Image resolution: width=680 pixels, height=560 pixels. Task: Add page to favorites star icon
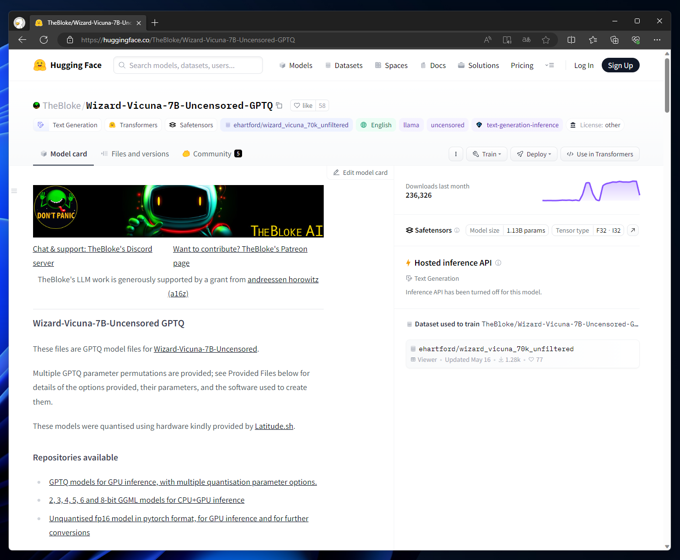pos(546,40)
